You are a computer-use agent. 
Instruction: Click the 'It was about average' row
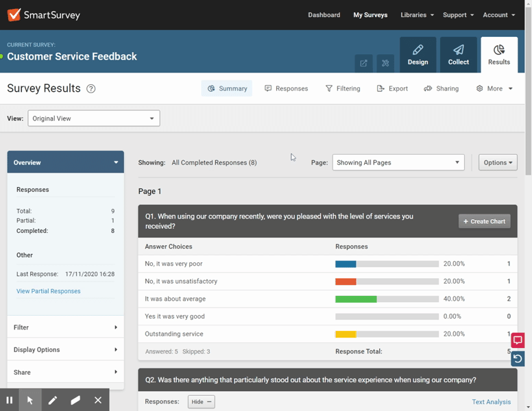click(328, 299)
